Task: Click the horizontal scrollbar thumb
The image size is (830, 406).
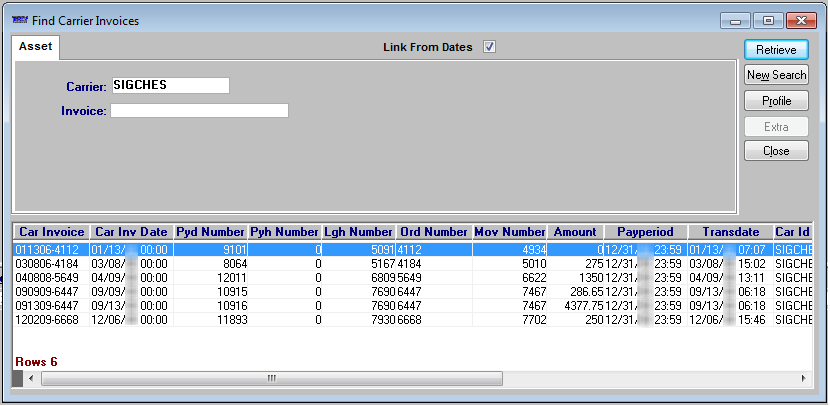Action: pyautogui.click(x=270, y=379)
